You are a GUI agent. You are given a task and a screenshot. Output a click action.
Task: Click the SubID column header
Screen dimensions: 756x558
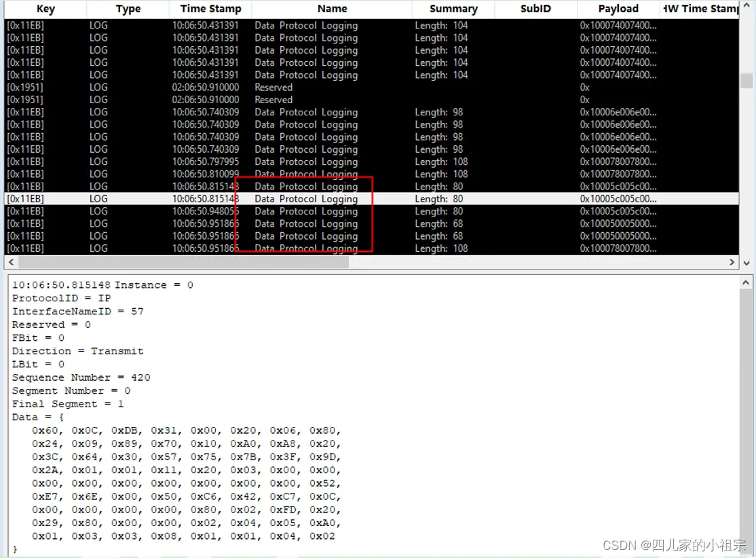point(535,9)
